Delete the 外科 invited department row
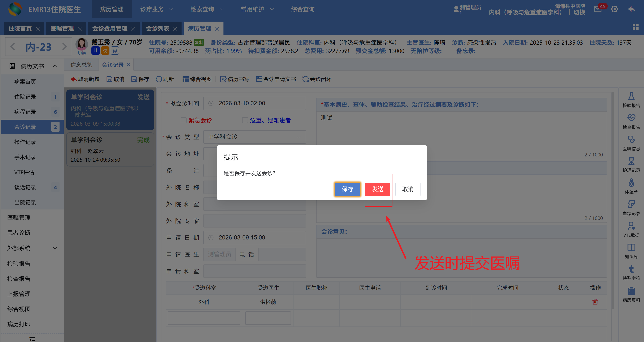Image resolution: width=644 pixels, height=342 pixels. coord(595,302)
